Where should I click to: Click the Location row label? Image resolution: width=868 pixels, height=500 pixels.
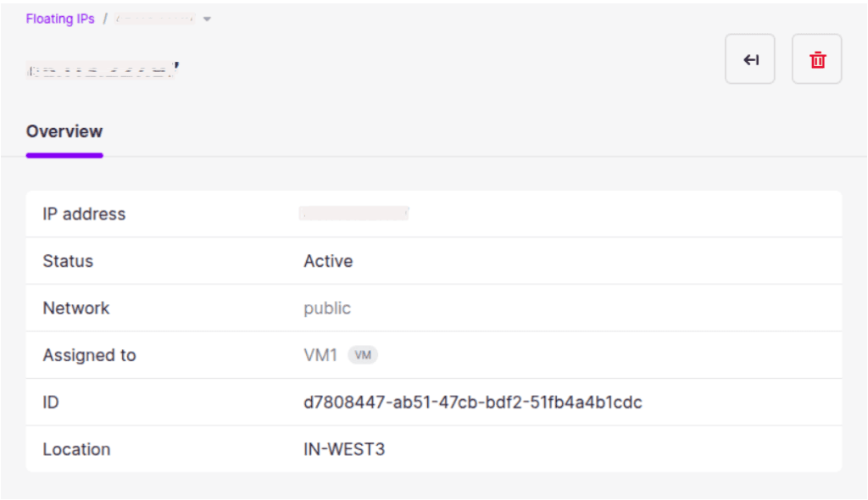(77, 449)
